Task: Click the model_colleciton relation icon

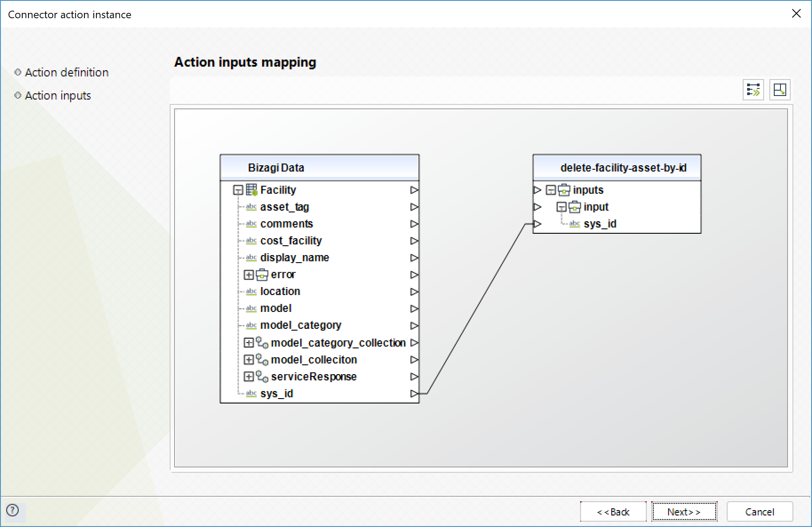Action: coord(262,359)
